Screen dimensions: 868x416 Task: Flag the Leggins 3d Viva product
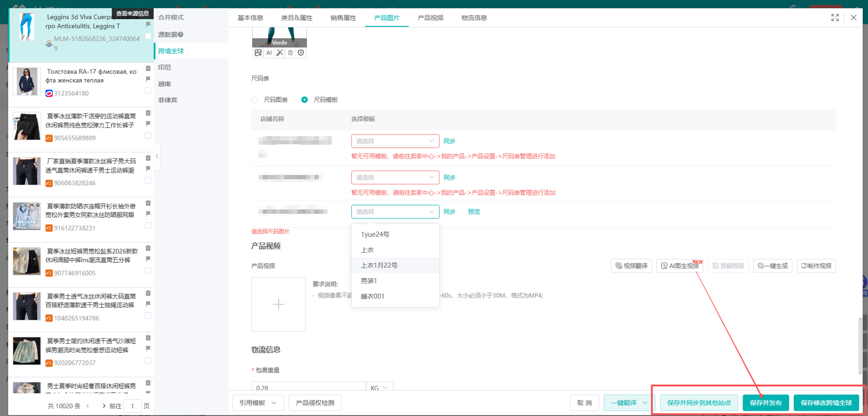148,24
